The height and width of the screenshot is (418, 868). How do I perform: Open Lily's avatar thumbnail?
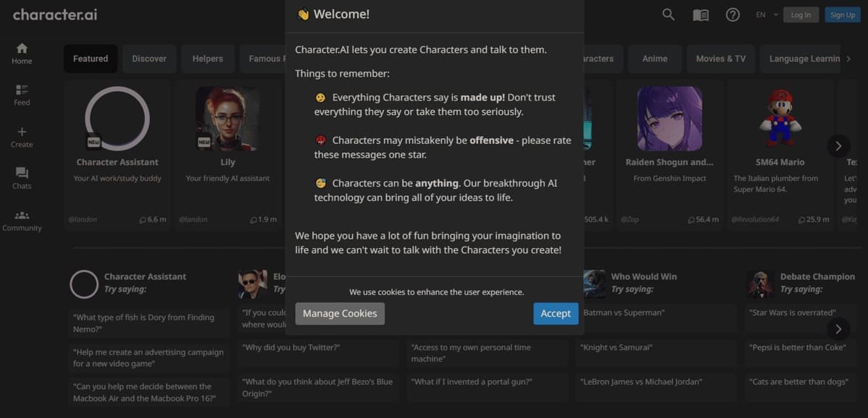tap(228, 119)
